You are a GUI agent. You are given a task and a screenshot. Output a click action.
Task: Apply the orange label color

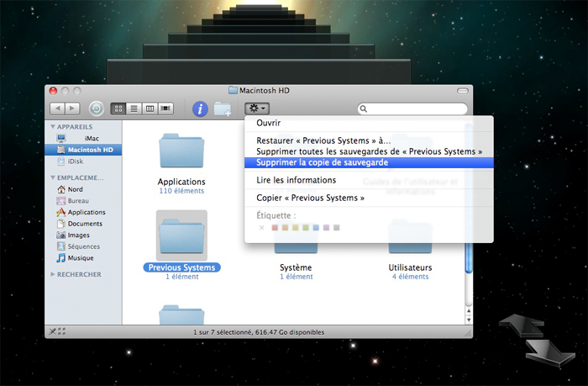coord(285,228)
